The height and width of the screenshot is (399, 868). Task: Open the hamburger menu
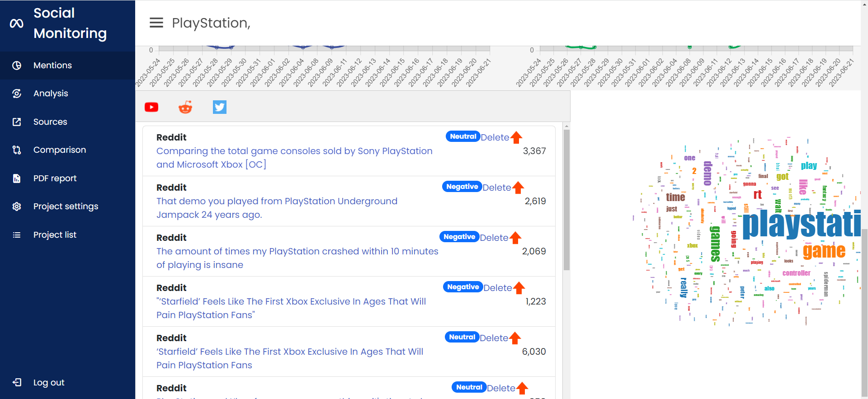156,23
